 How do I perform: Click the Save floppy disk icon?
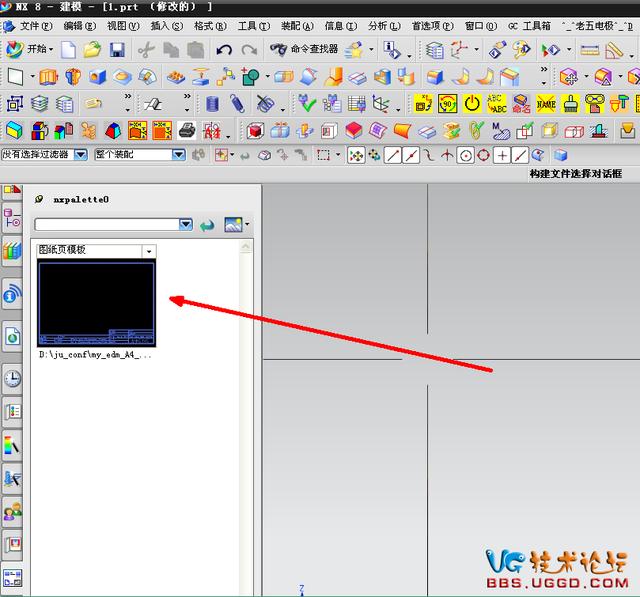(117, 50)
